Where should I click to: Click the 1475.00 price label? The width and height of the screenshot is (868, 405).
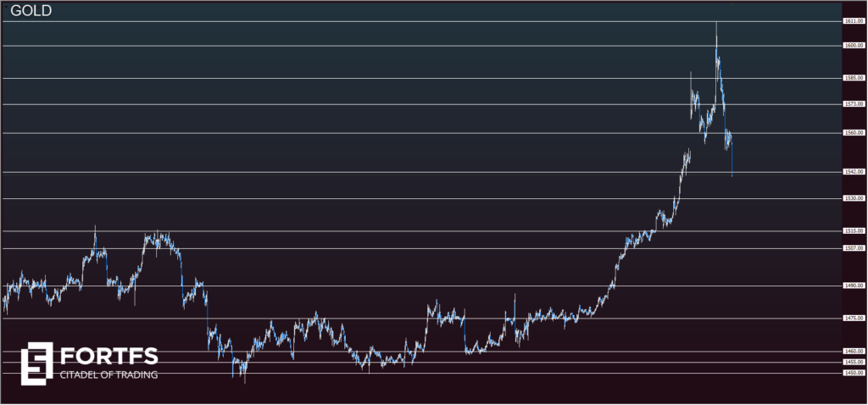pyautogui.click(x=853, y=319)
